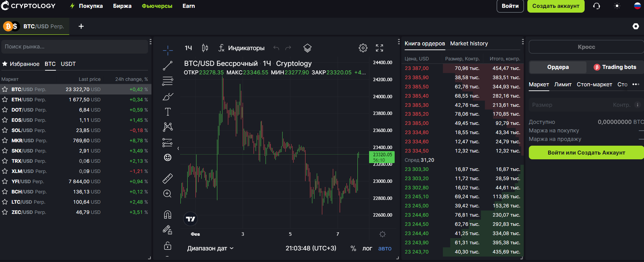Select the text annotation tool
This screenshot has height=262, width=644.
click(x=167, y=112)
